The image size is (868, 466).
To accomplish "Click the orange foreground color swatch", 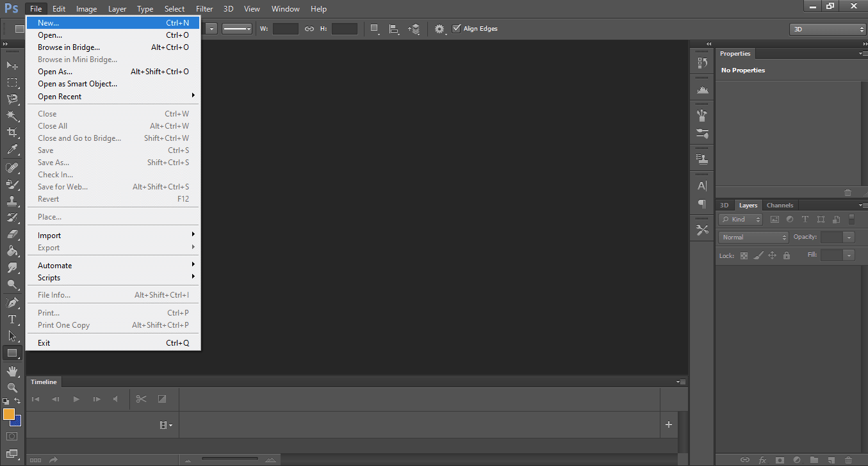I will coord(8,414).
